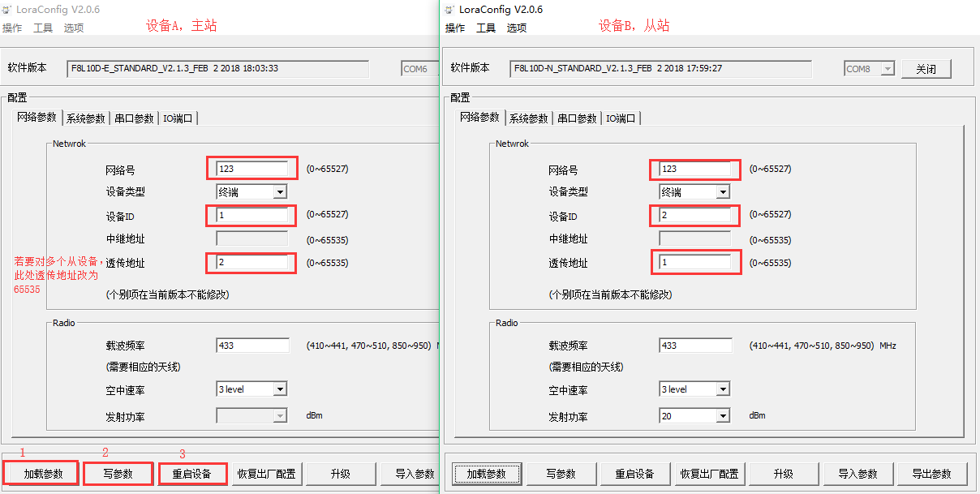
Task: Click 加载参数 button in Device A window
Action: 42,474
